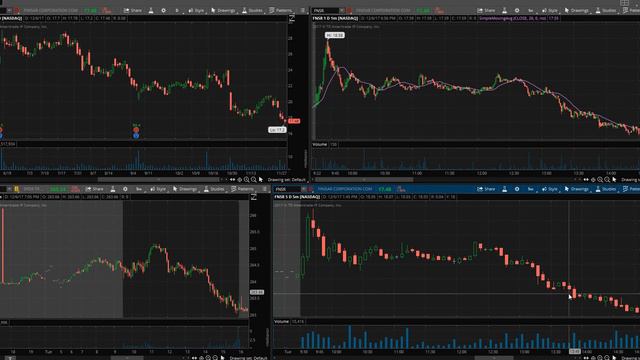The width and height of the screenshot is (640, 360).
Task: Open Drawing set Default below bottom-left chart
Action: click(248, 358)
